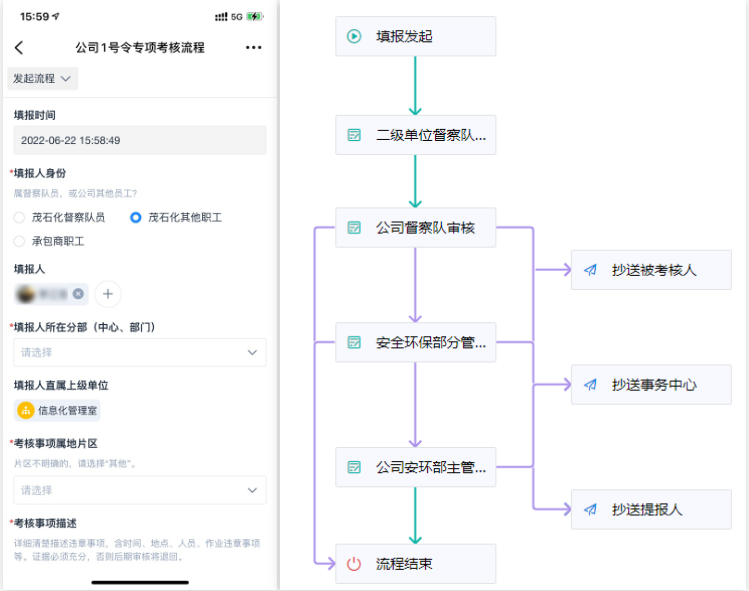Click the approval icon on 公司督察队审核

coord(354,228)
